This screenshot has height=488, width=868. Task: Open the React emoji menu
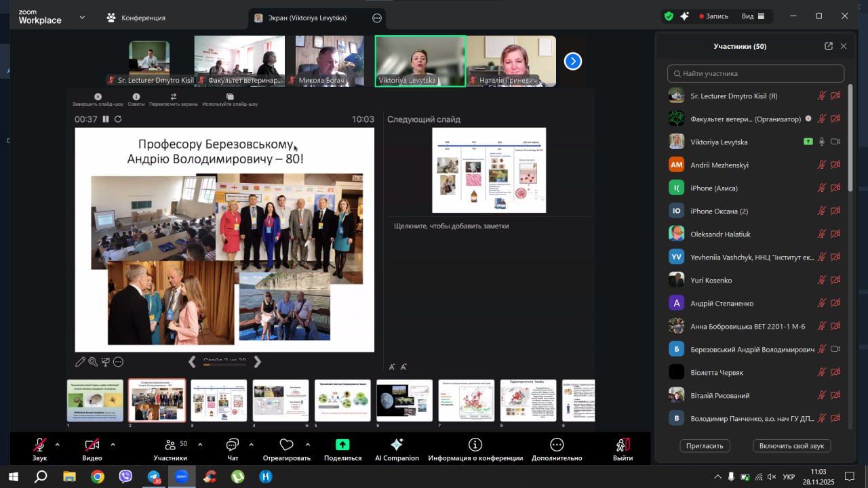[286, 445]
